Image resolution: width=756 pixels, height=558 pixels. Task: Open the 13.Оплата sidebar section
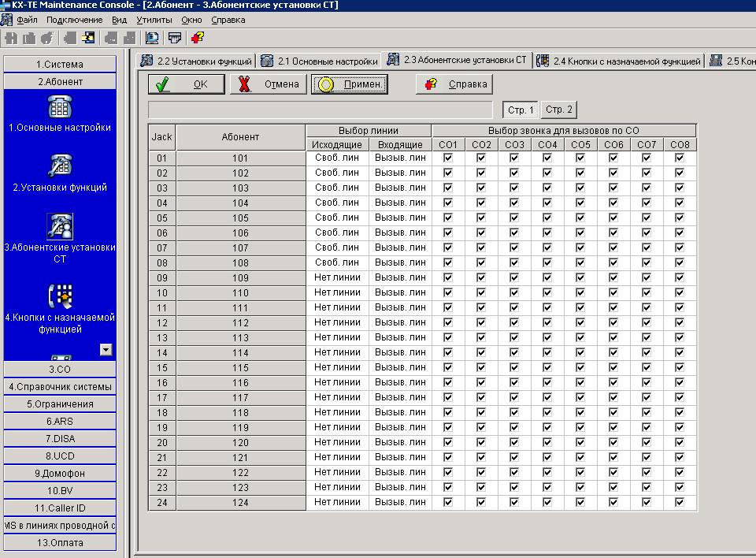pos(60,543)
